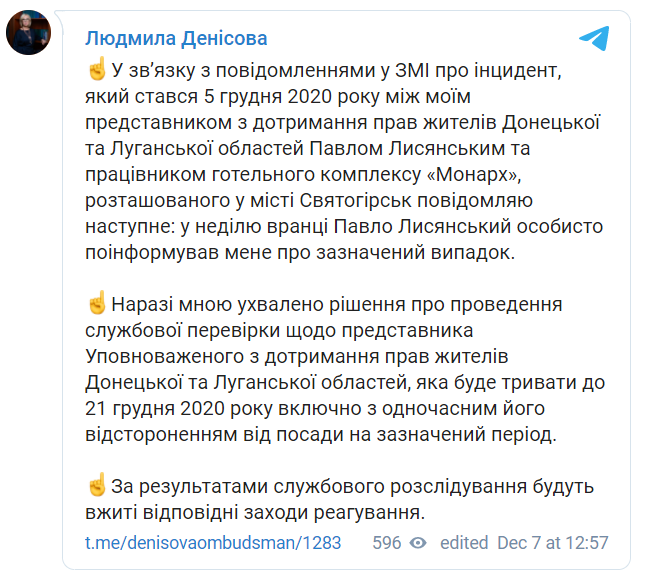This screenshot has height=578, width=645.
Task: Click the pointing finger emoji before «Наразі»
Action: pos(97,303)
